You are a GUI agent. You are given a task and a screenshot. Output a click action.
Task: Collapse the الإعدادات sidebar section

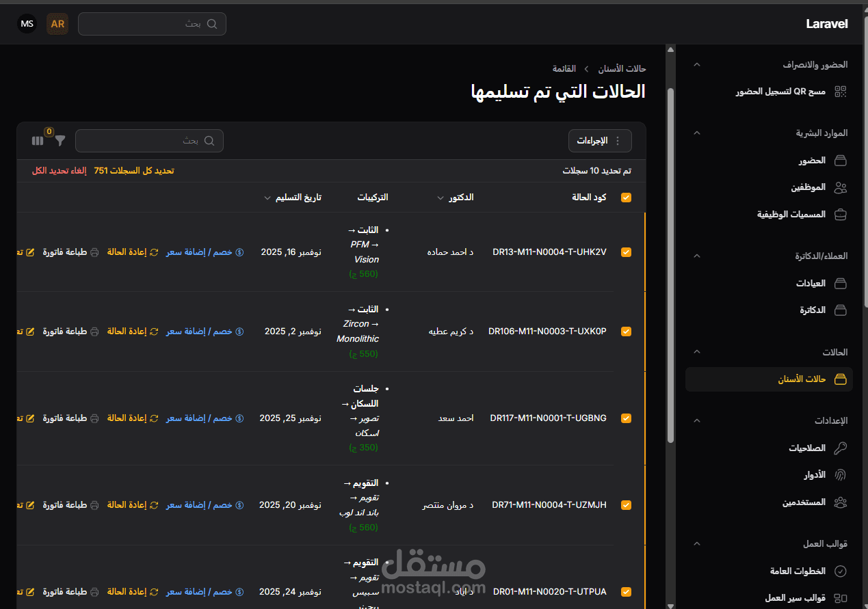tap(696, 420)
